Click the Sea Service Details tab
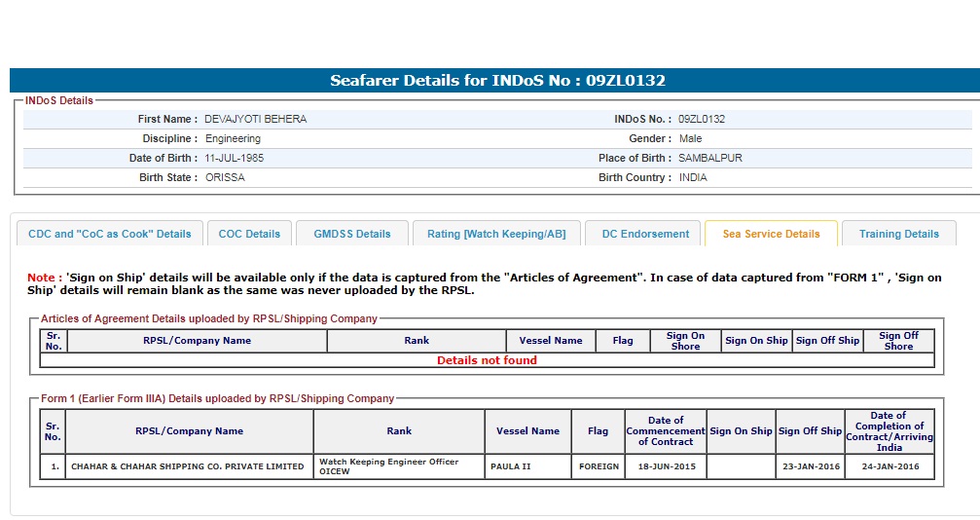The image size is (980, 520). tap(771, 234)
